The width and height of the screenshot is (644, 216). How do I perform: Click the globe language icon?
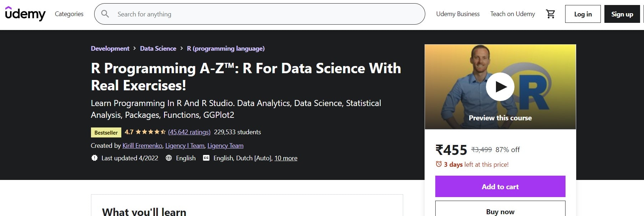coord(169,158)
